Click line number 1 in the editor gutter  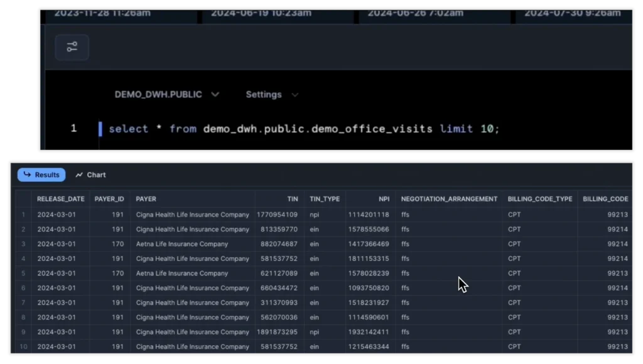pyautogui.click(x=73, y=129)
